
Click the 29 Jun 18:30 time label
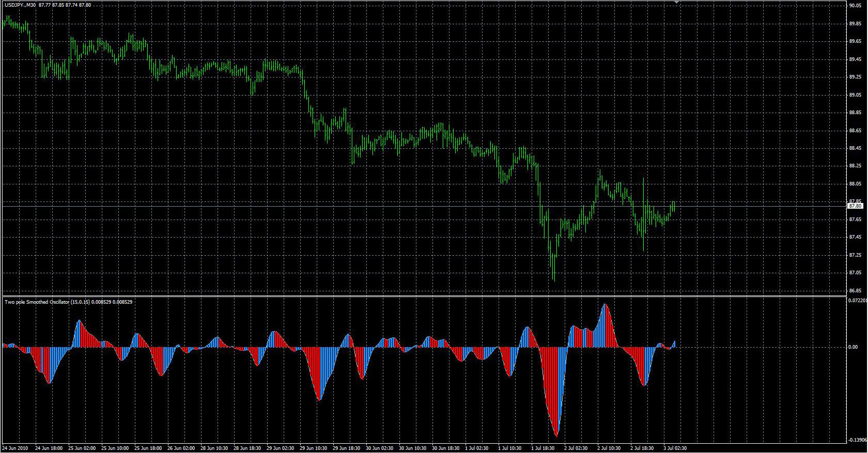tap(346, 448)
